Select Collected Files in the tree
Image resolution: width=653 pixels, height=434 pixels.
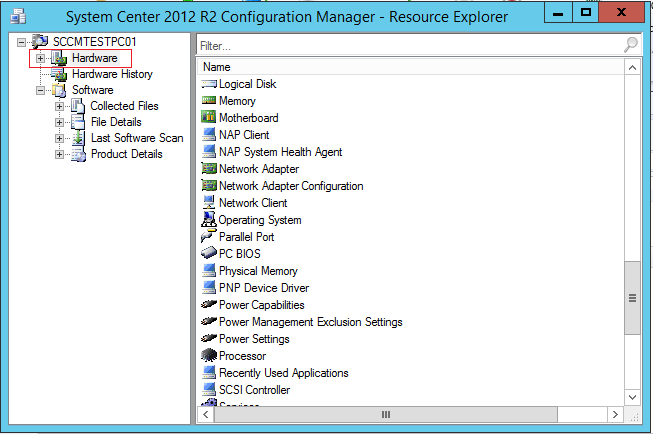[125, 106]
